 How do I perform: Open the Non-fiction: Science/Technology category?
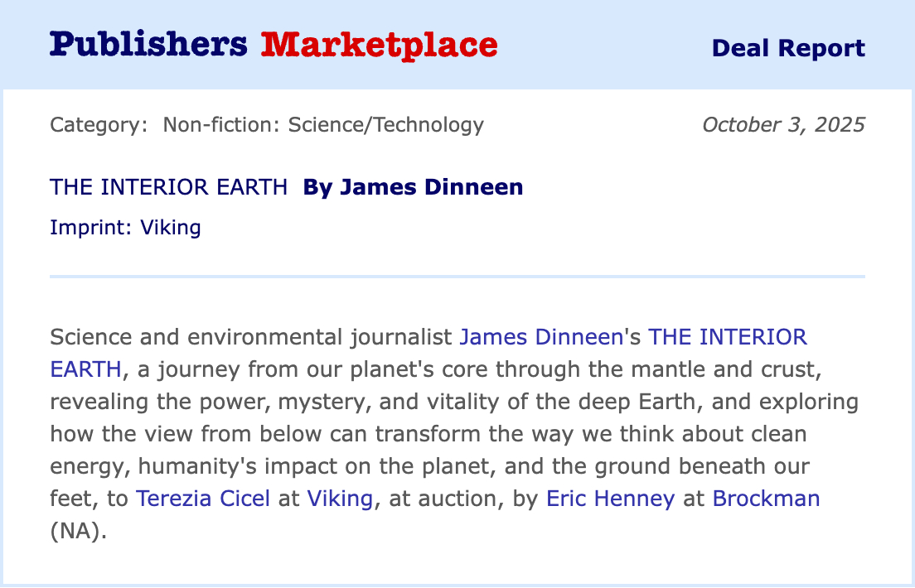coord(323,125)
